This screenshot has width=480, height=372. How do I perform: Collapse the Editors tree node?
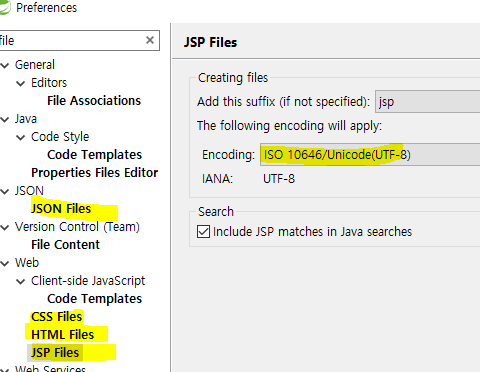pos(21,83)
